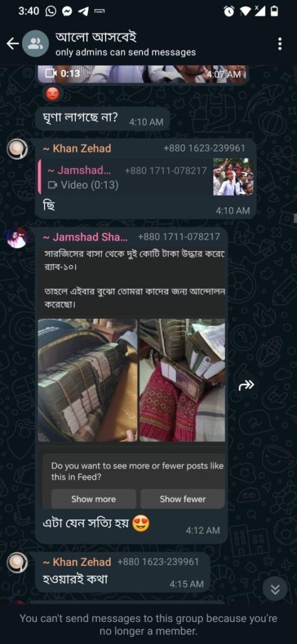Open the group profile avatar icon
The image size is (297, 644).
[x=36, y=44]
